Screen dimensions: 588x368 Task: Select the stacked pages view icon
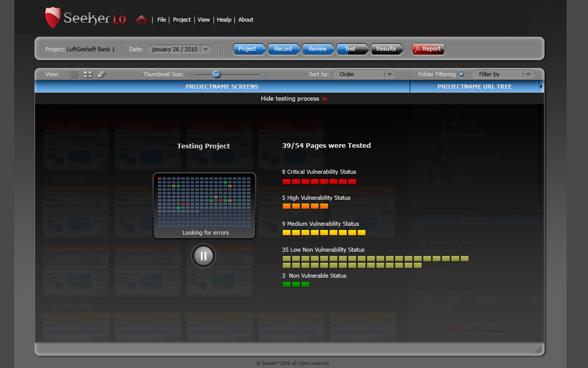coord(102,74)
